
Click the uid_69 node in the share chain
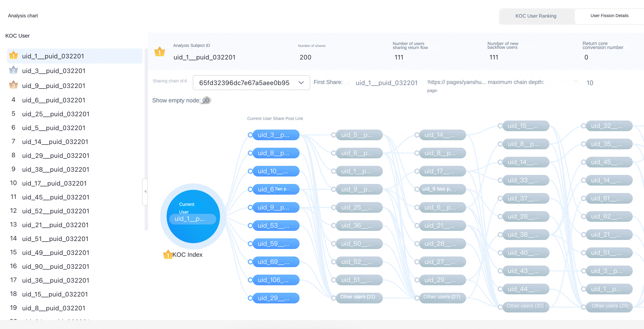(276, 262)
